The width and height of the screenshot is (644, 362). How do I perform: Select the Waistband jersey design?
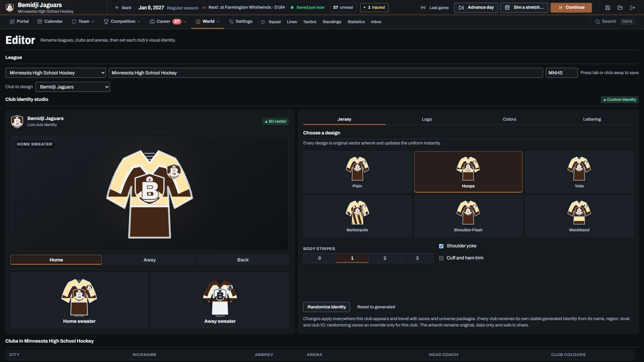[579, 216]
